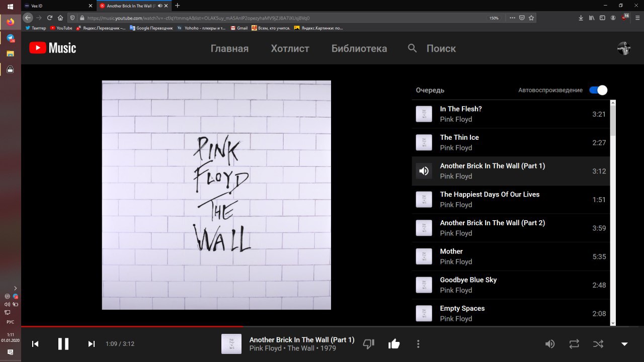This screenshot has height=362, width=644.
Task: Go back in the browser
Action: (28, 18)
